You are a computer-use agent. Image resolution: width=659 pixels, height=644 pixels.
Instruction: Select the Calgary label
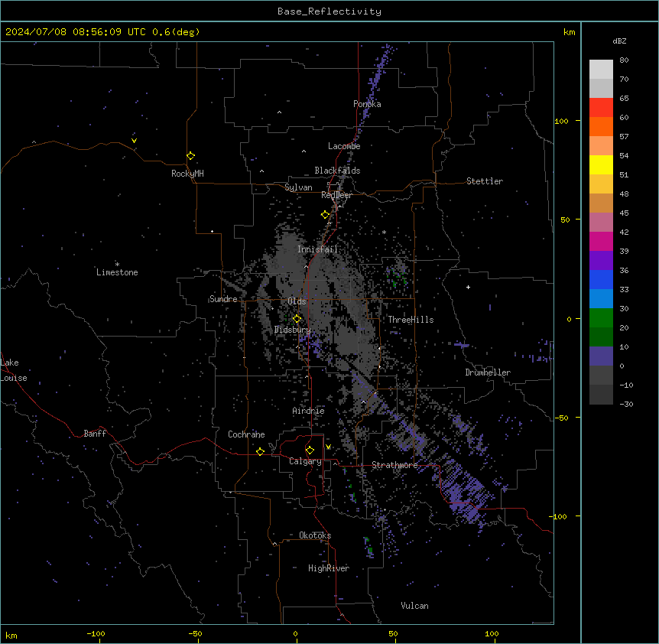click(305, 461)
